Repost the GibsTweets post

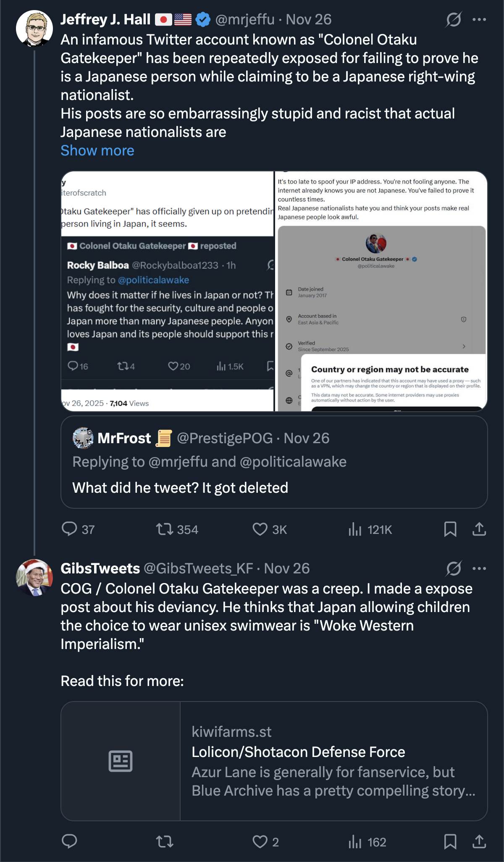pyautogui.click(x=165, y=841)
